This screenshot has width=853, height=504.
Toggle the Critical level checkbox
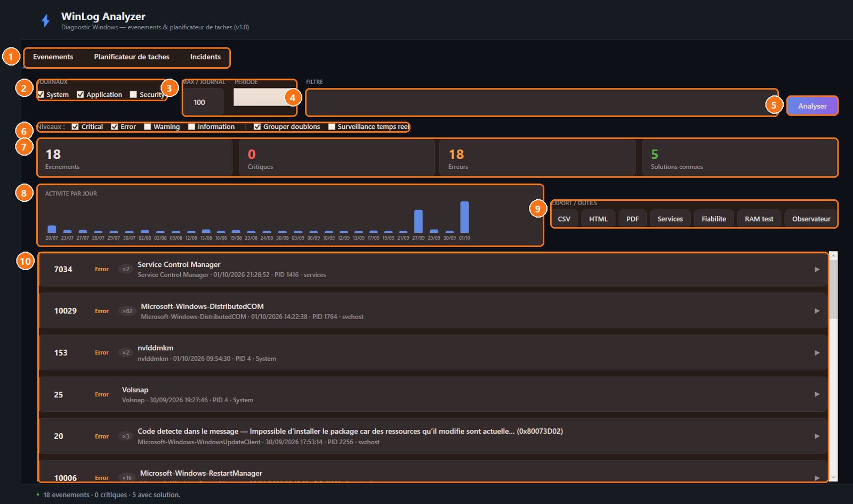pyautogui.click(x=75, y=127)
